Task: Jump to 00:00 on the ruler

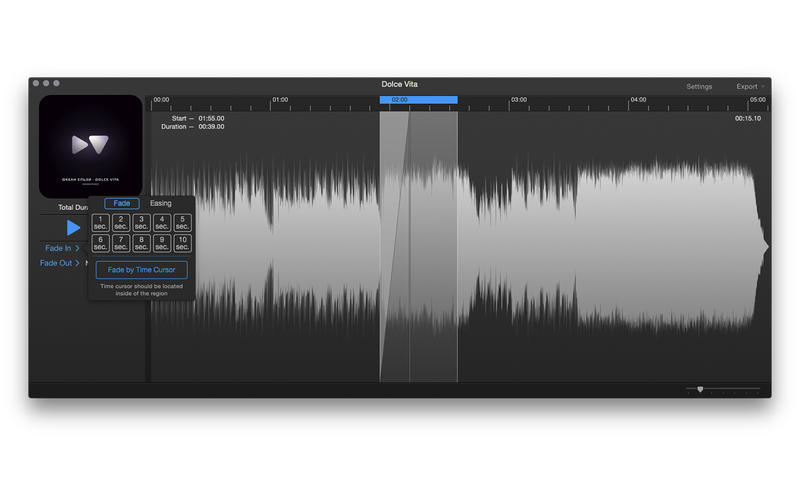Action: (x=161, y=100)
